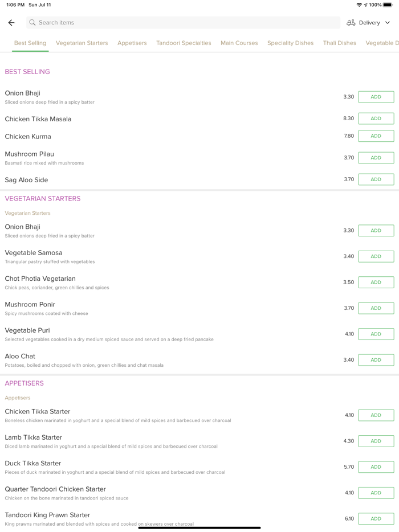
Task: Tap the delivery scooter icon
Action: pyautogui.click(x=351, y=23)
